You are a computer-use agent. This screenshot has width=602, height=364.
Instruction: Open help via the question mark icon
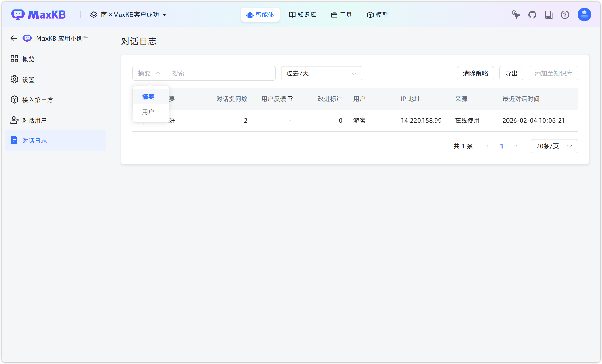tap(565, 14)
